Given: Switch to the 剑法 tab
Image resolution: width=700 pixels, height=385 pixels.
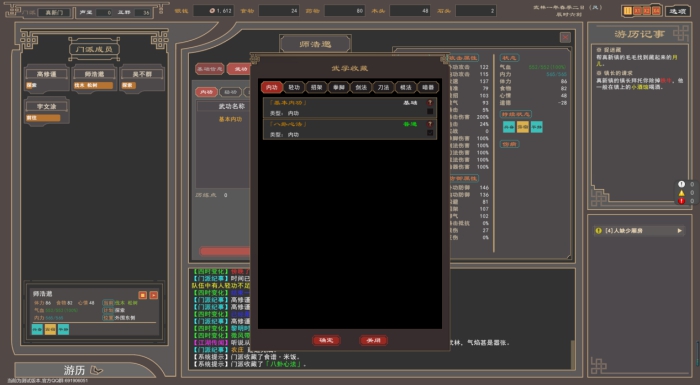Looking at the screenshot, I should (x=361, y=88).
